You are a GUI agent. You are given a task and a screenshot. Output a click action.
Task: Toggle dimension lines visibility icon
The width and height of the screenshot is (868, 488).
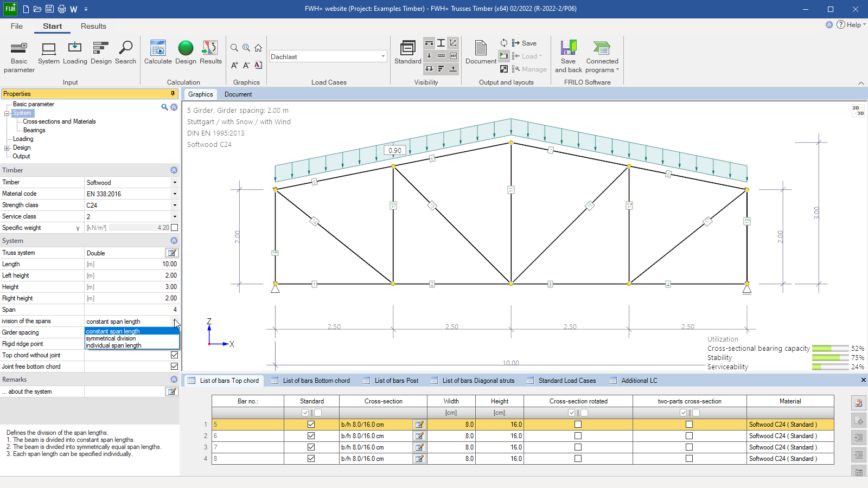441,55
